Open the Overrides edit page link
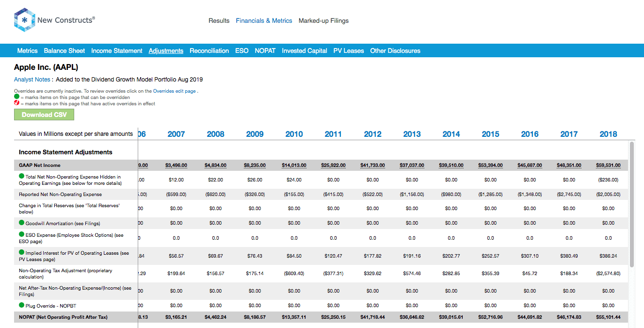 click(175, 91)
